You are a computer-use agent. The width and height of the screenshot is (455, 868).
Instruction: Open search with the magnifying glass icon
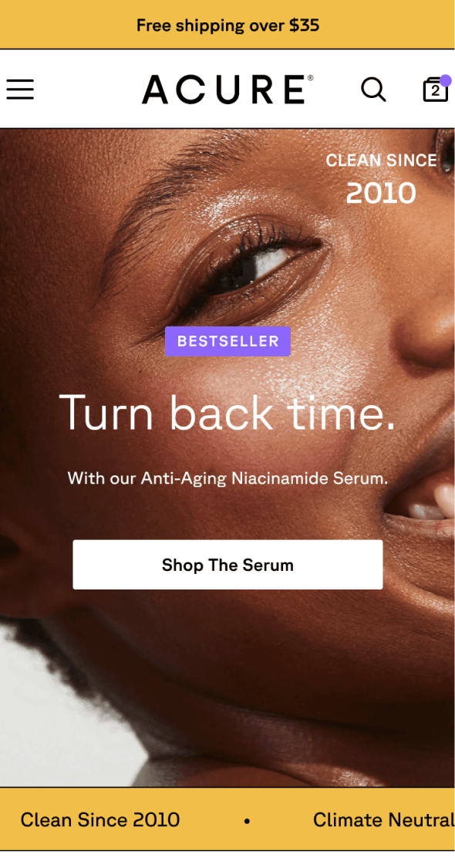tap(373, 90)
